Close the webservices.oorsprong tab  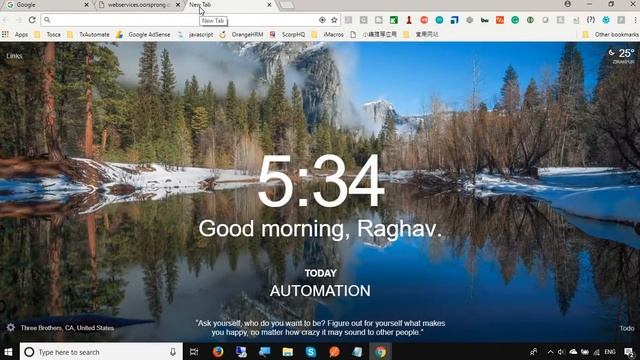(178, 5)
